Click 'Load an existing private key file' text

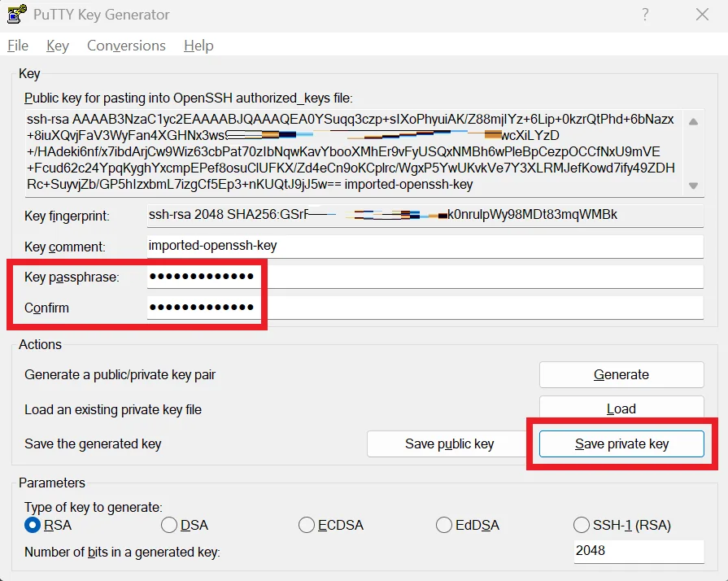[x=113, y=409]
